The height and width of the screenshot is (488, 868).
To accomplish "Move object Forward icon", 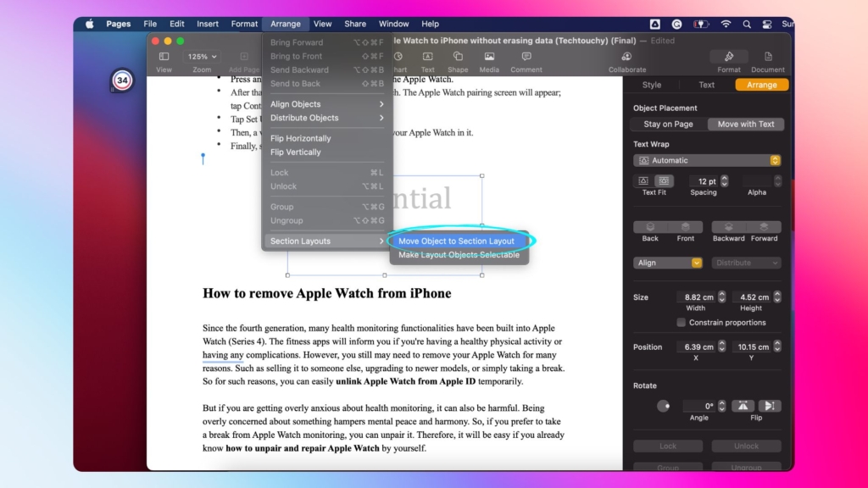I will tap(764, 227).
